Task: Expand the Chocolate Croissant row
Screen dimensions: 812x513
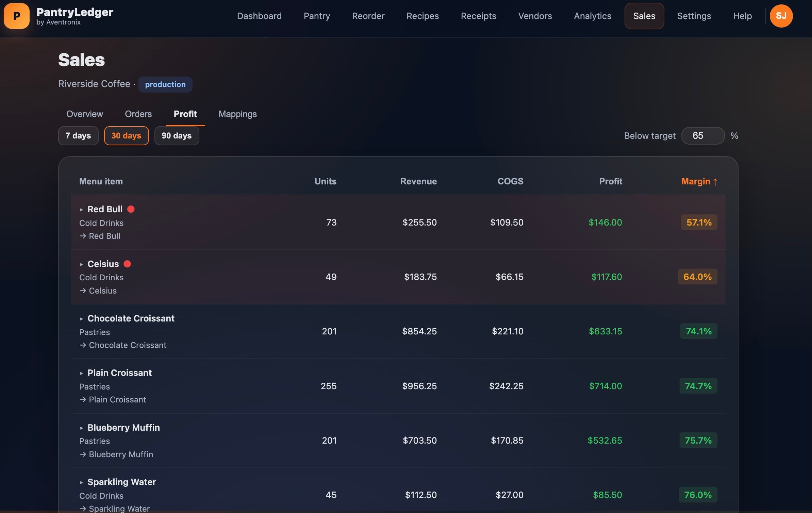Action: point(81,319)
